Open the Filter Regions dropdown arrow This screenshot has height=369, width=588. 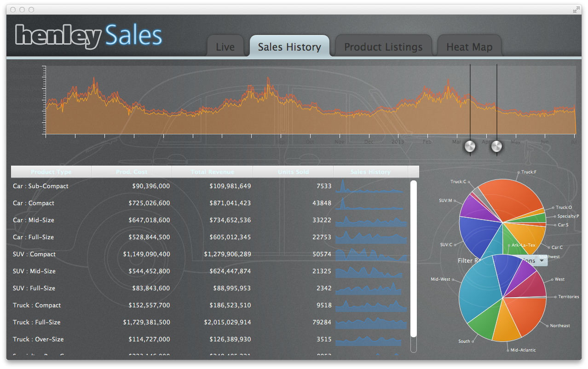click(542, 261)
